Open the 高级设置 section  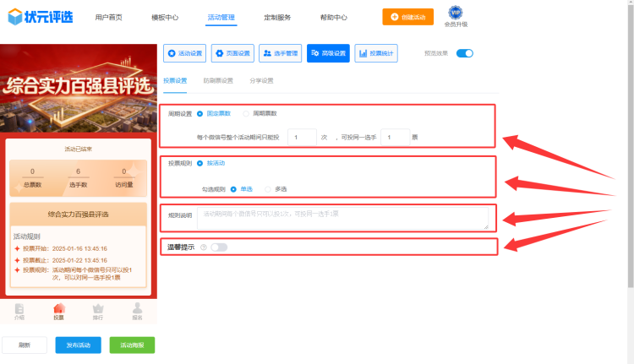click(x=328, y=53)
